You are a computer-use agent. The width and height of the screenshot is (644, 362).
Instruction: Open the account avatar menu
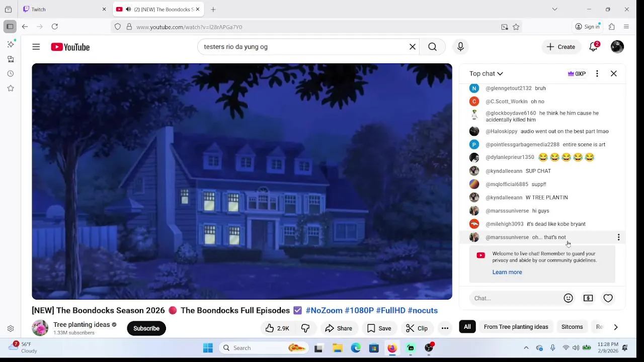click(x=617, y=47)
